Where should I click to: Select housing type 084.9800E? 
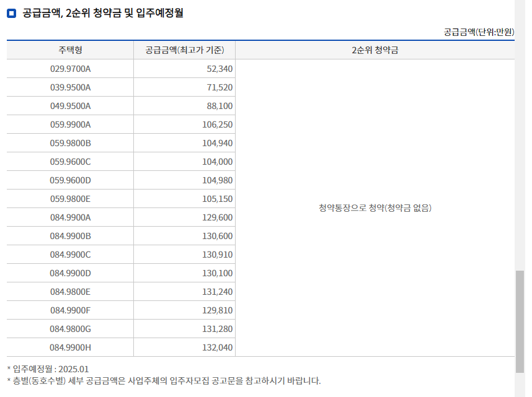70,292
